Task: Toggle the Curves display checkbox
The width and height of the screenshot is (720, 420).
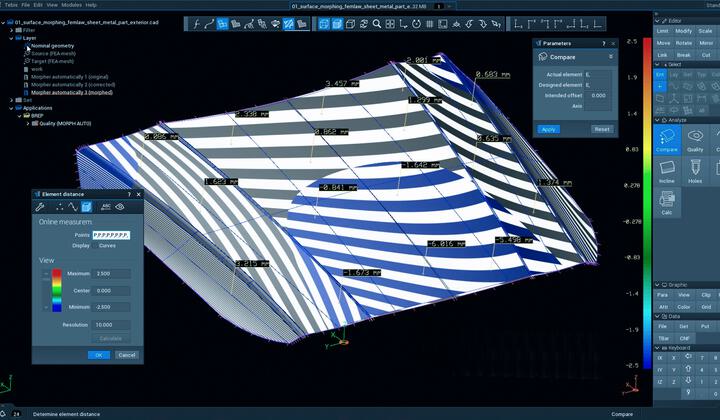Action: [x=95, y=246]
